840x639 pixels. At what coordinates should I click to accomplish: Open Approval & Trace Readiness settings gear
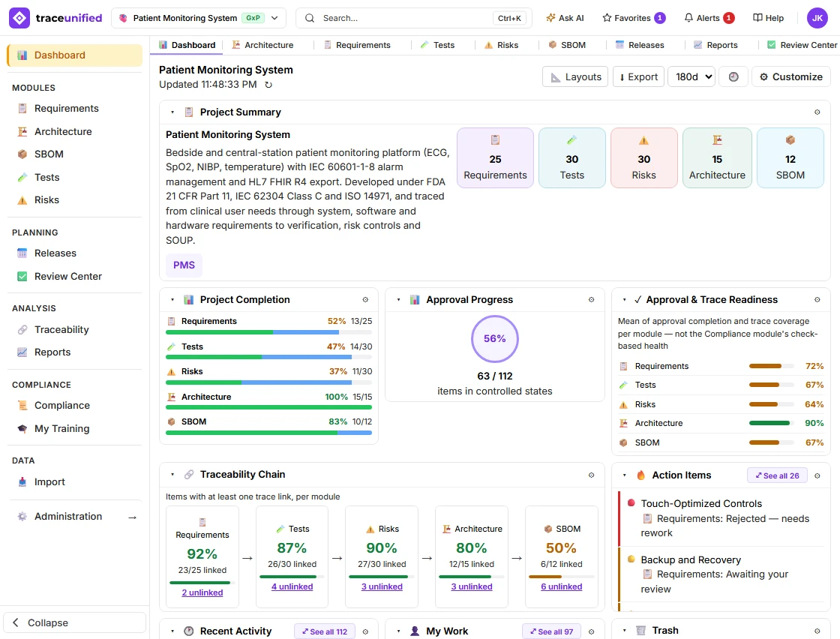pos(817,300)
